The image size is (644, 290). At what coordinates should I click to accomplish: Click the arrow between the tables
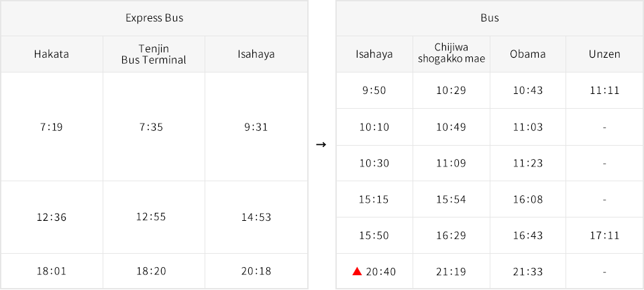coord(321,144)
